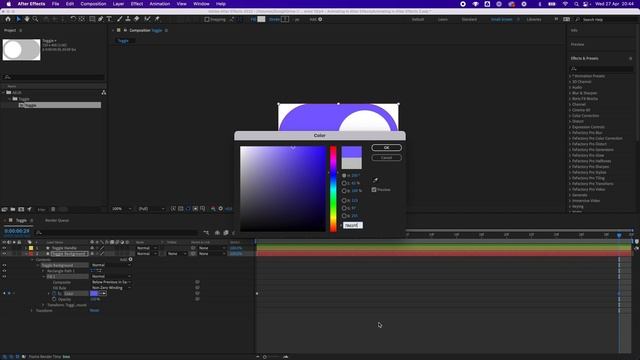
Task: Click the stopwatch for Opacity property
Action: (54, 299)
